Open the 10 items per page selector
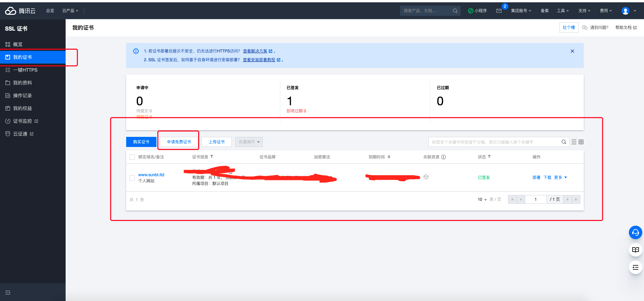 tap(482, 199)
